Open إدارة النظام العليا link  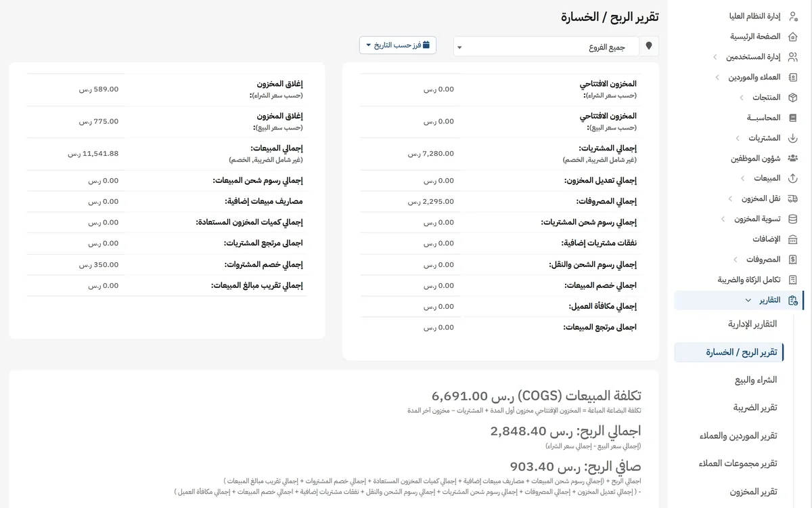pos(754,16)
